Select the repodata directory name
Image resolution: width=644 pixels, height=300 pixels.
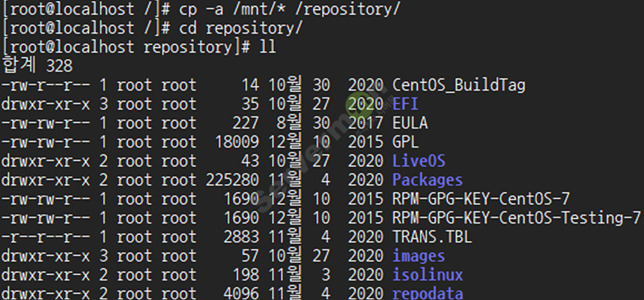coord(428,293)
